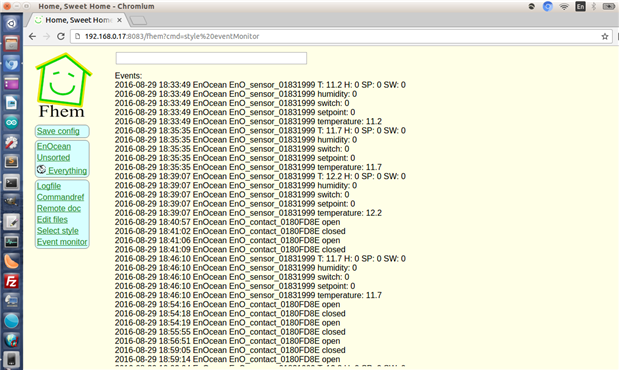Screen dimensions: 619x370
Task: Bookmark page with star icon
Action: point(604,36)
